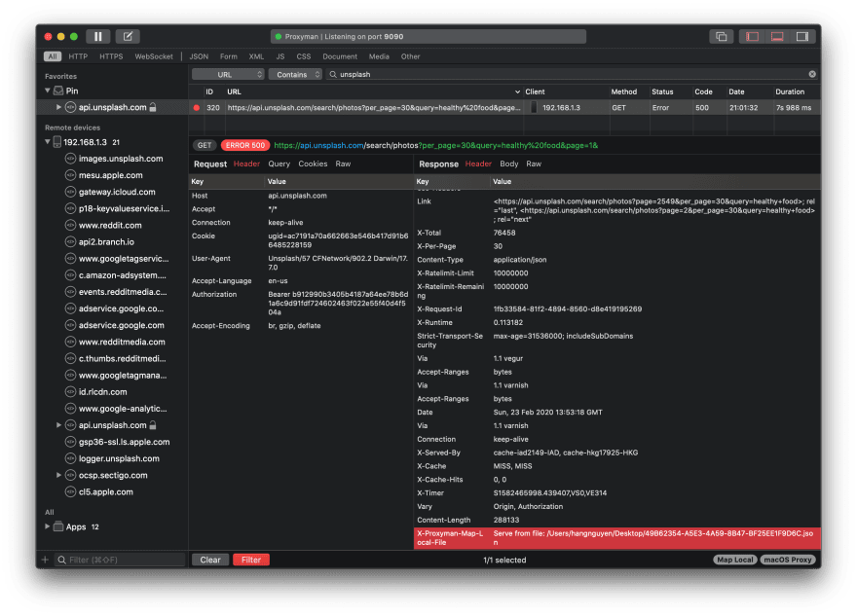The width and height of the screenshot is (857, 616).
Task: Select www.reddit.com in the sidebar
Action: tap(110, 225)
